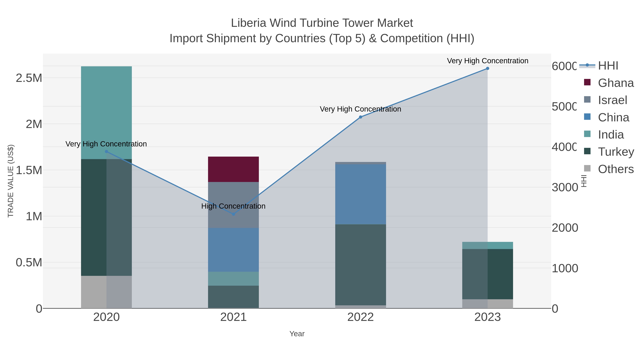The width and height of the screenshot is (644, 362).
Task: Click the Turkey dark green legend swatch
Action: pyautogui.click(x=587, y=151)
